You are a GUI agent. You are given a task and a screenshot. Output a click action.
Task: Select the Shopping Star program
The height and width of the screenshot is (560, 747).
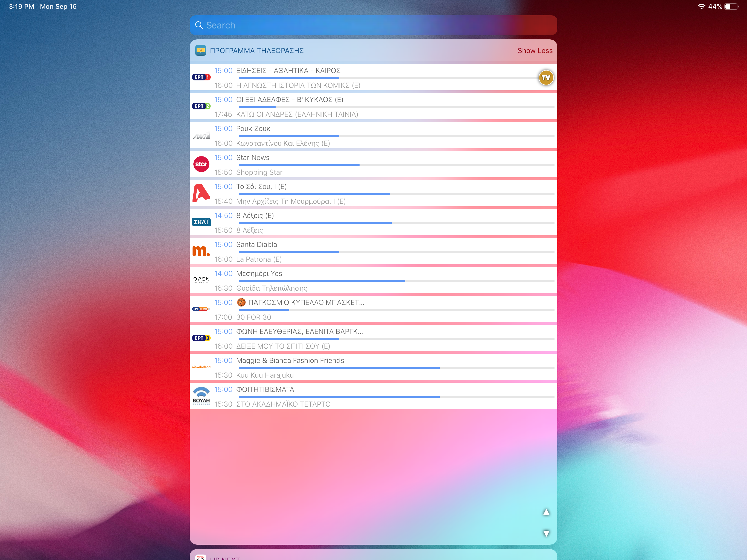[x=259, y=173]
